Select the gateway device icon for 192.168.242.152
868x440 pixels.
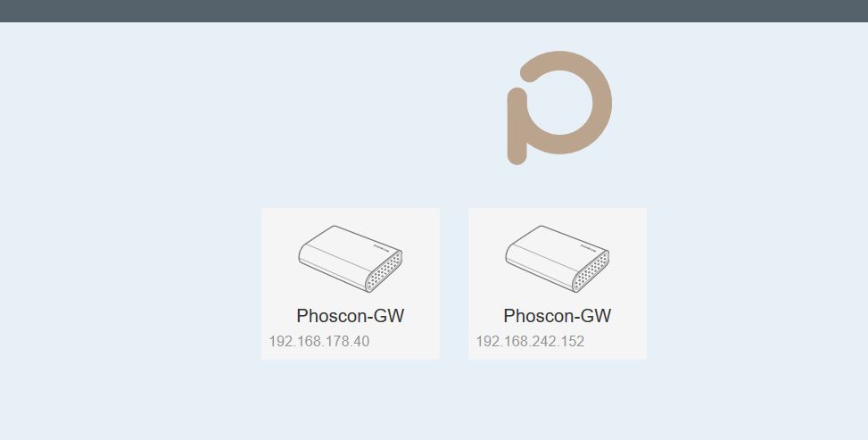pos(558,259)
